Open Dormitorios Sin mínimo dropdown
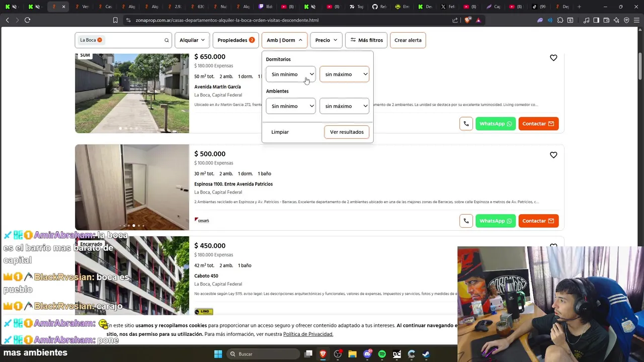Screen dimensions: 644x362 [291, 74]
